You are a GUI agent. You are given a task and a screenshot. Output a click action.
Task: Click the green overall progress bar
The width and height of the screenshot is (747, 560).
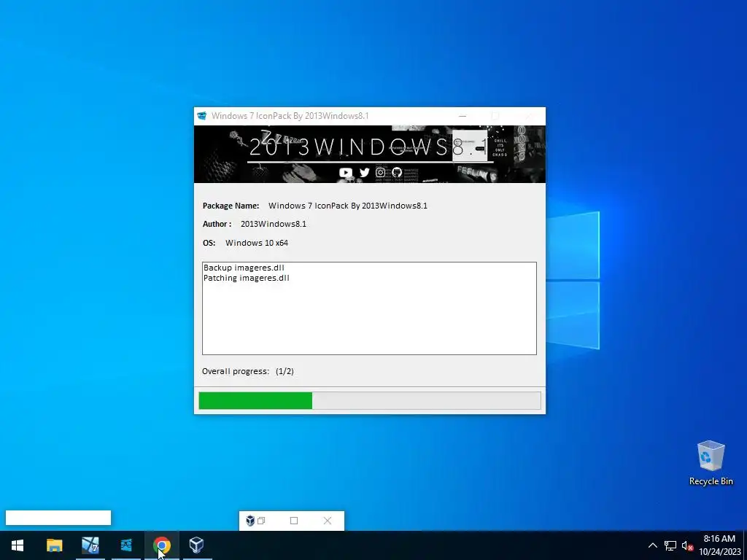click(x=370, y=400)
